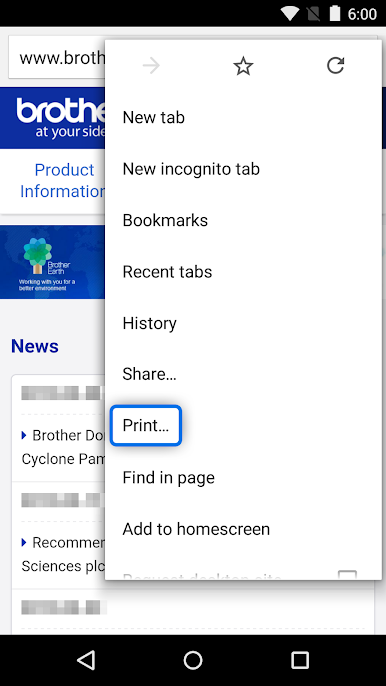The height and width of the screenshot is (686, 386).
Task: Toggle the Request desktop site checkbox
Action: (x=347, y=574)
